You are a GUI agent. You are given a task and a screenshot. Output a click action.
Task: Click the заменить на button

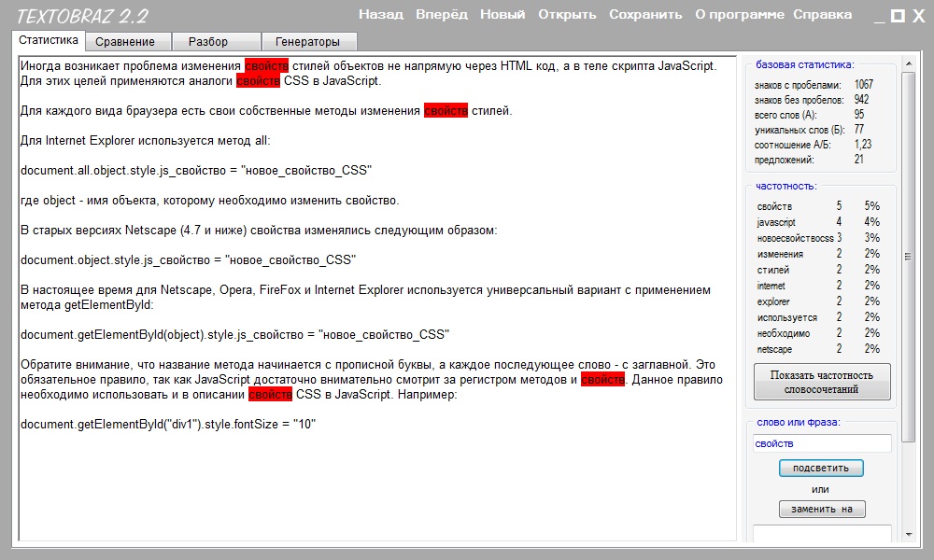click(x=822, y=510)
